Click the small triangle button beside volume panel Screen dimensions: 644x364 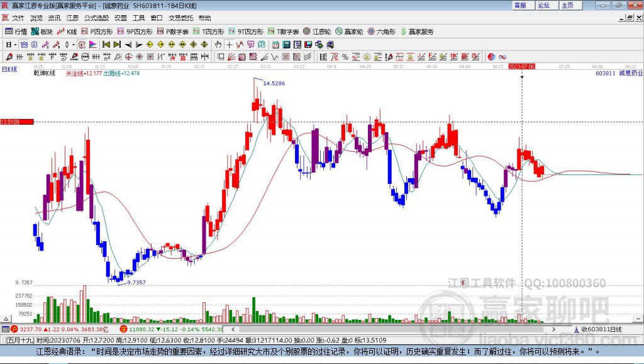pyautogui.click(x=6, y=319)
